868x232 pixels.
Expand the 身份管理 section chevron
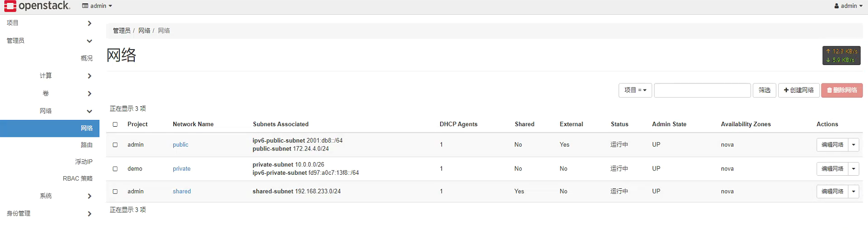[x=90, y=214]
